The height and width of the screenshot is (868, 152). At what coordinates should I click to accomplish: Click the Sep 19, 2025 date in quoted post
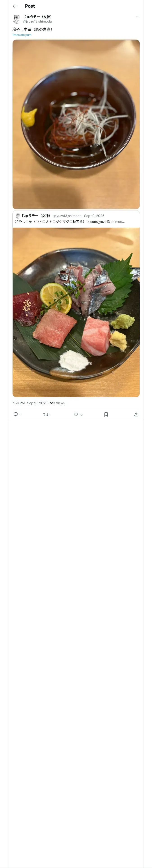[94, 216]
